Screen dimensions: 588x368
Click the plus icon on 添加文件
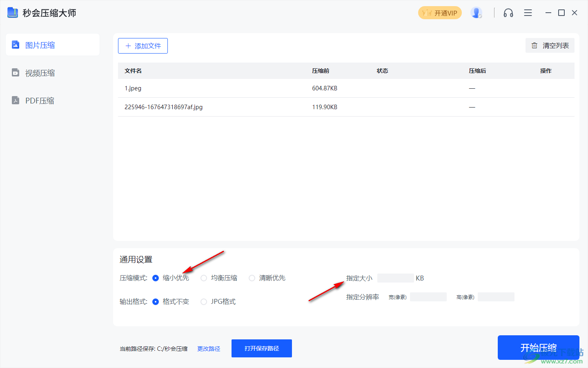(128, 46)
